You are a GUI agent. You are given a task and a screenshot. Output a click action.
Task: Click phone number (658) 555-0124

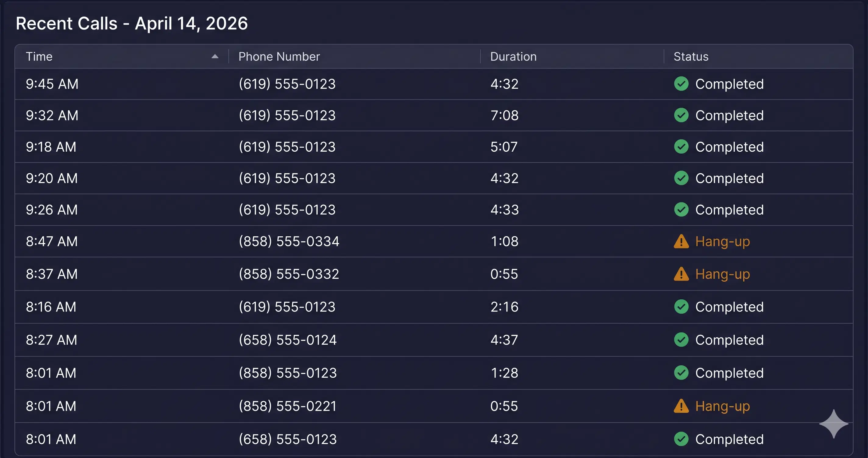click(287, 340)
